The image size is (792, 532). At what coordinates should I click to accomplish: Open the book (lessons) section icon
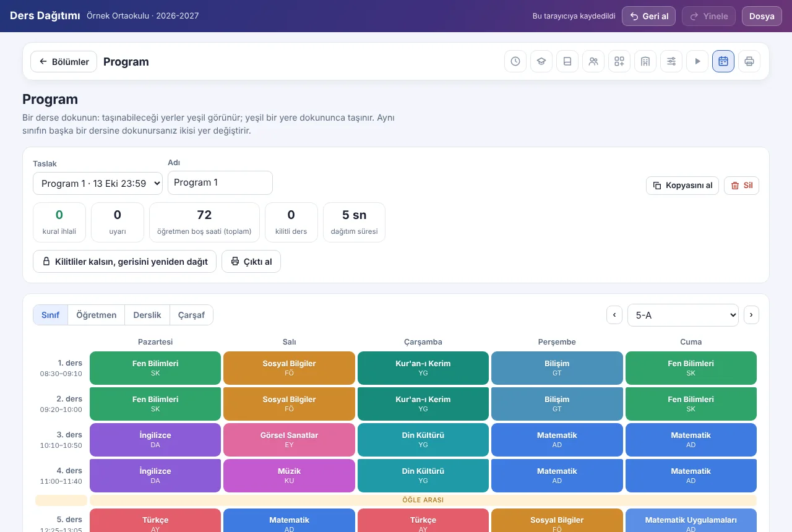coord(567,61)
